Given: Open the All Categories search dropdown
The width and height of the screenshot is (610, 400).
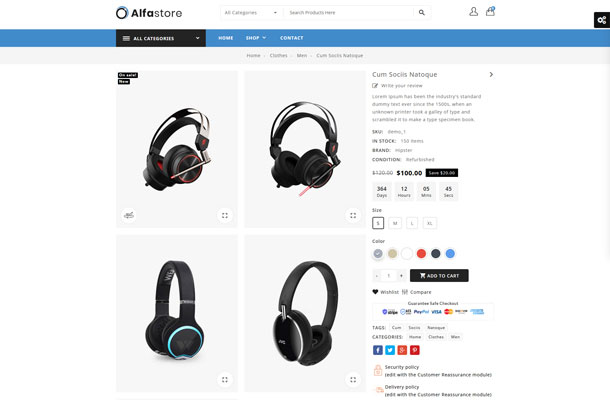Looking at the screenshot, I should (251, 12).
